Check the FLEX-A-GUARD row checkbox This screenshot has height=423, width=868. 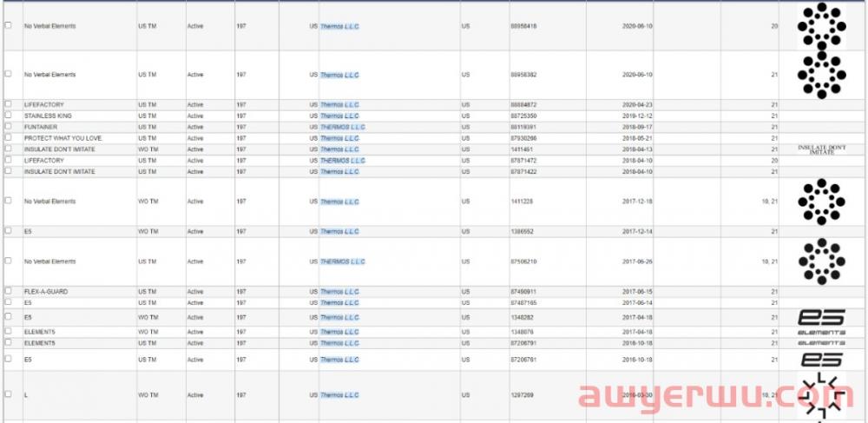pyautogui.click(x=8, y=292)
